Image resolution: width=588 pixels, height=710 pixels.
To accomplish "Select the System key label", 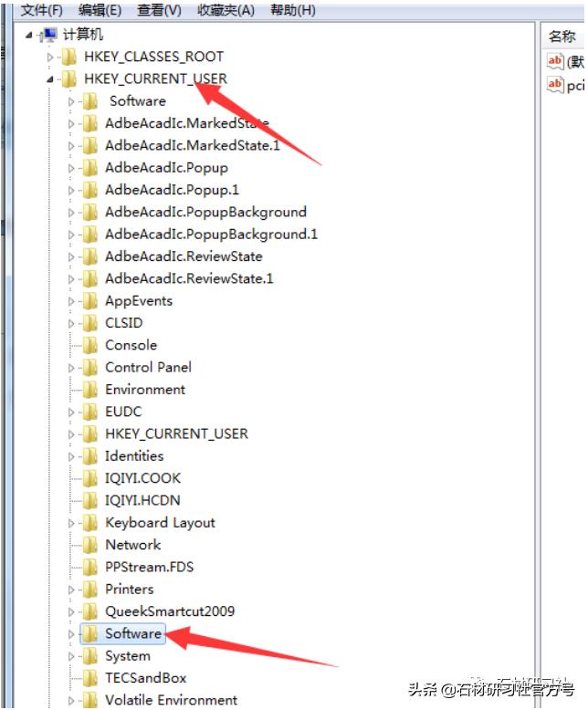I will 128,656.
